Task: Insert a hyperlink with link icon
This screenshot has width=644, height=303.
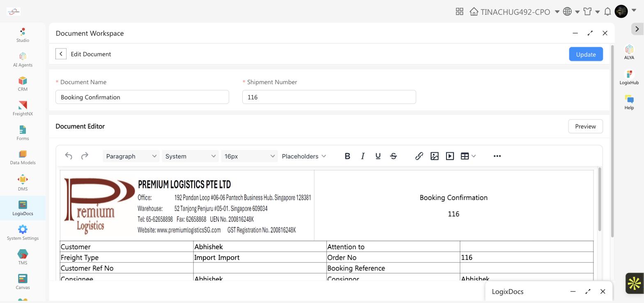Action: coord(419,156)
